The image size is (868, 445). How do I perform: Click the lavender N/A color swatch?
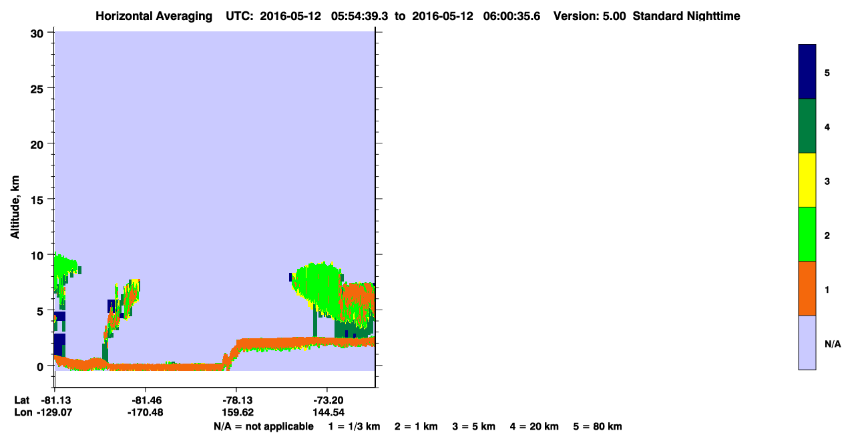pyautogui.click(x=807, y=342)
